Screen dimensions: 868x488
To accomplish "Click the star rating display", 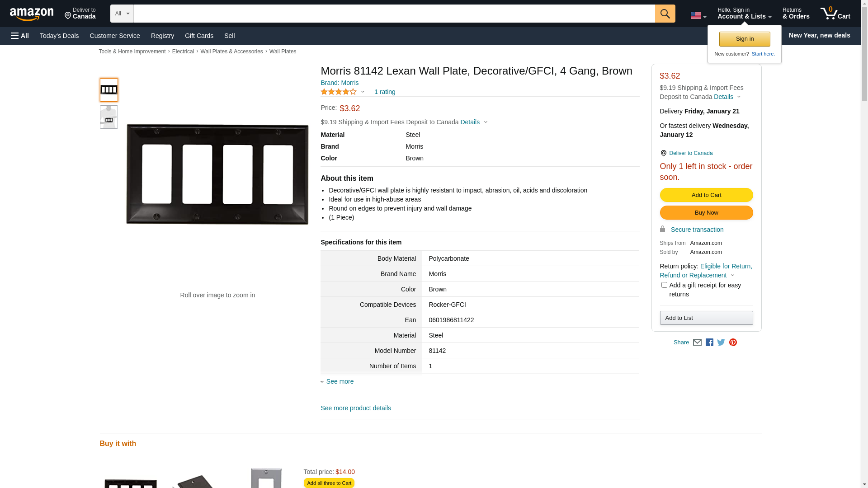I will 339,92.
